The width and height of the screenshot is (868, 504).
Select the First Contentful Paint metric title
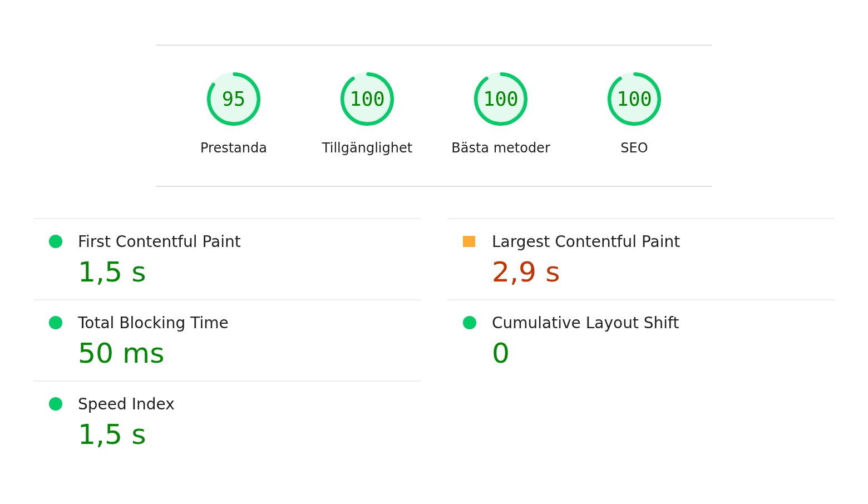(159, 241)
